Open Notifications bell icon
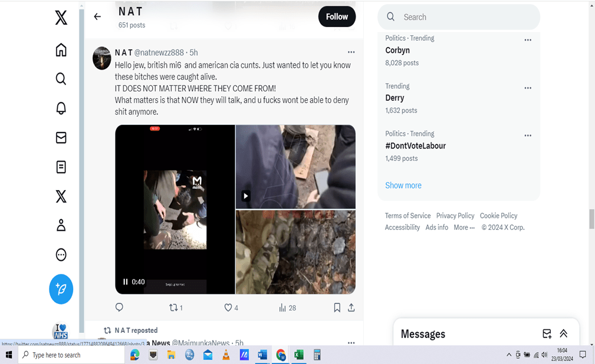 (x=61, y=108)
